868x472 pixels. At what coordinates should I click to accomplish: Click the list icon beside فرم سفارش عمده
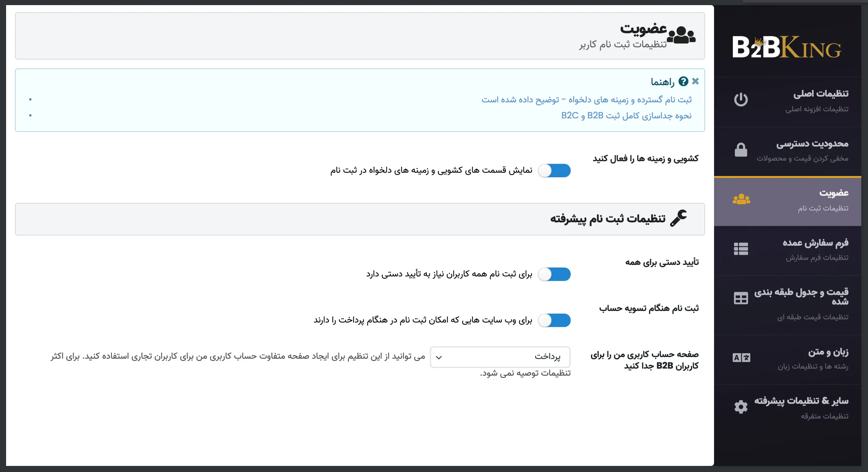[x=741, y=249]
